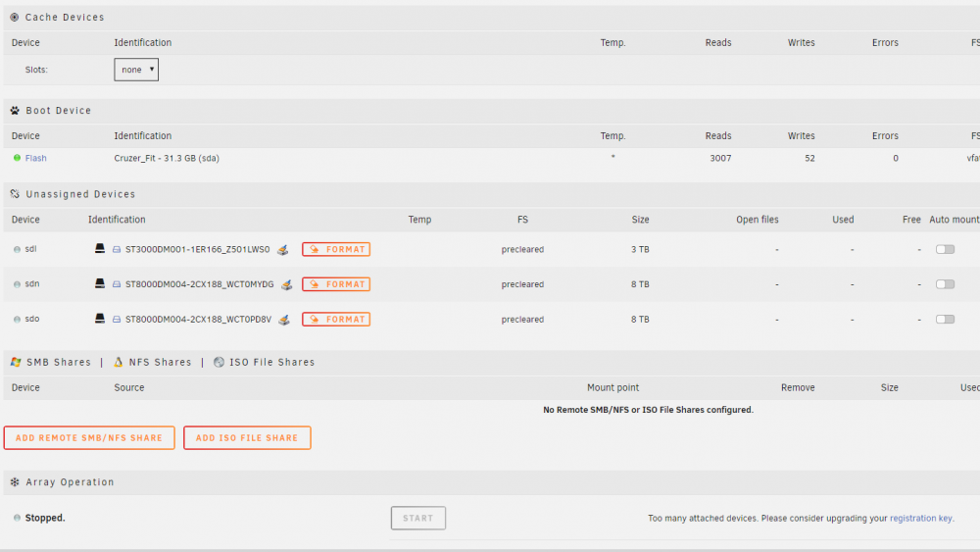The height and width of the screenshot is (552, 980).
Task: Click the ISO File Shares disc icon
Action: [219, 363]
